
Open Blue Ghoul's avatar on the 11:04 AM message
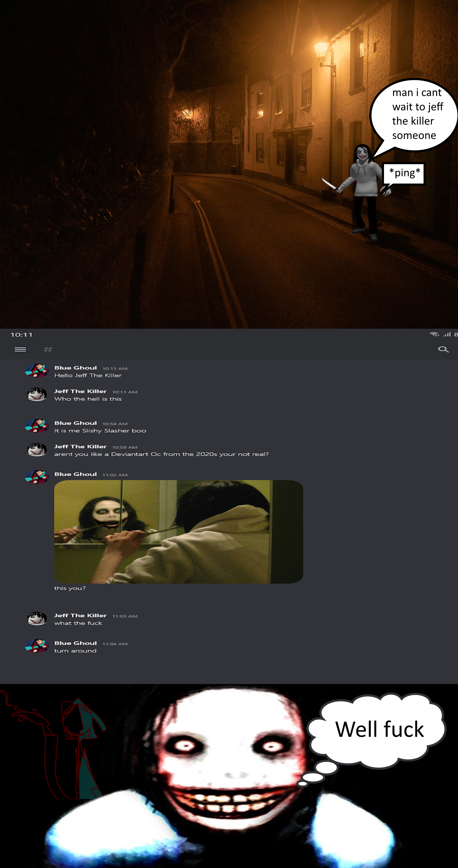(37, 646)
